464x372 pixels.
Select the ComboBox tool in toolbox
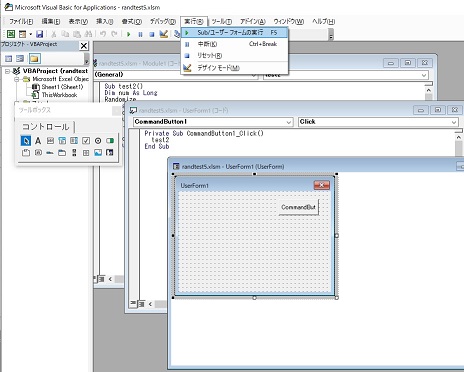[x=62, y=141]
